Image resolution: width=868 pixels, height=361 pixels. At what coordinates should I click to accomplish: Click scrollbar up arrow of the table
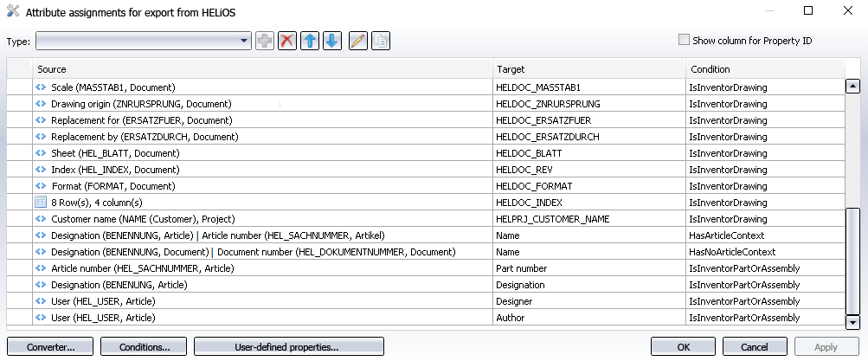tap(853, 87)
